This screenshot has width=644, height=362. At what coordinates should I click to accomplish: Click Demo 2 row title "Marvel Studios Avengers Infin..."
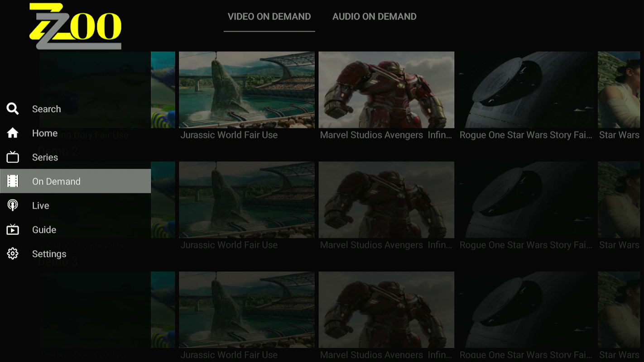[386, 245]
